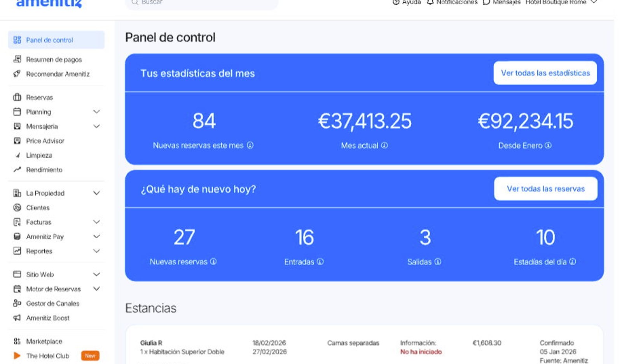Click the Rendimiento trend icon
622x364 pixels.
17,170
